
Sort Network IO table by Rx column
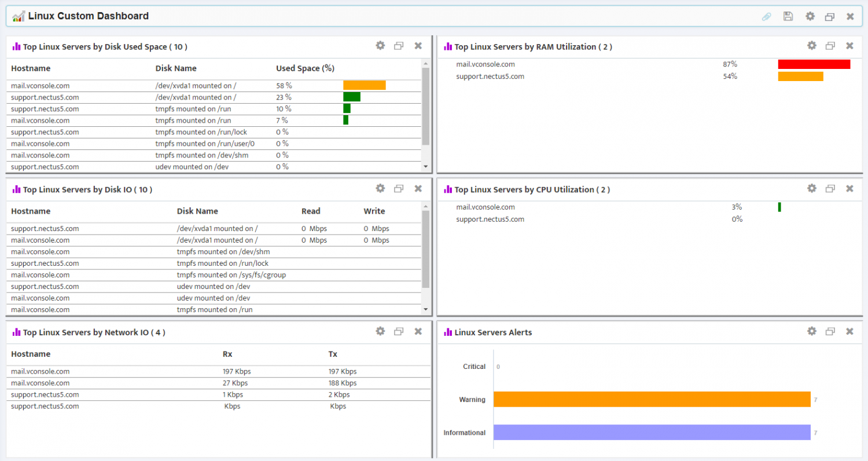point(227,354)
